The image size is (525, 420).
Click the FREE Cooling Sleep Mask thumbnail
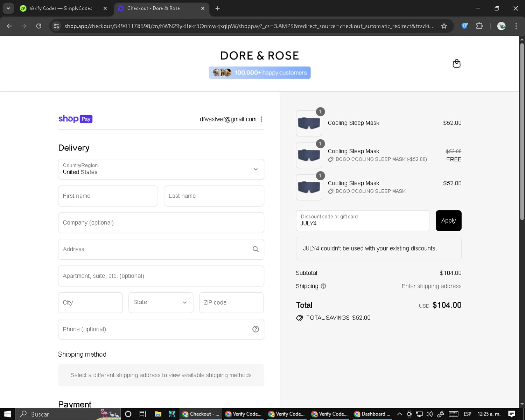coord(309,155)
